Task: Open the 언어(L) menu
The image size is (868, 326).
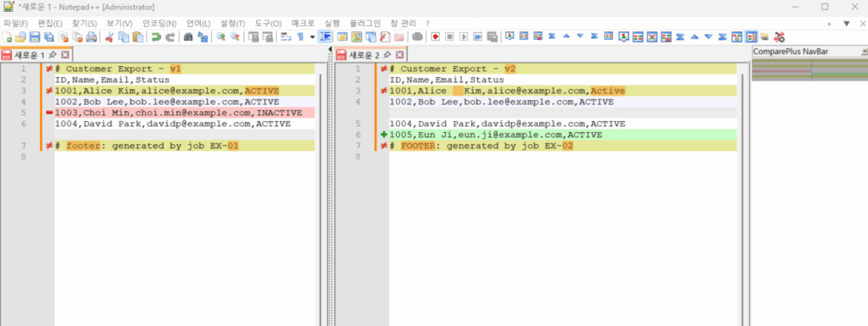Action: coord(198,23)
